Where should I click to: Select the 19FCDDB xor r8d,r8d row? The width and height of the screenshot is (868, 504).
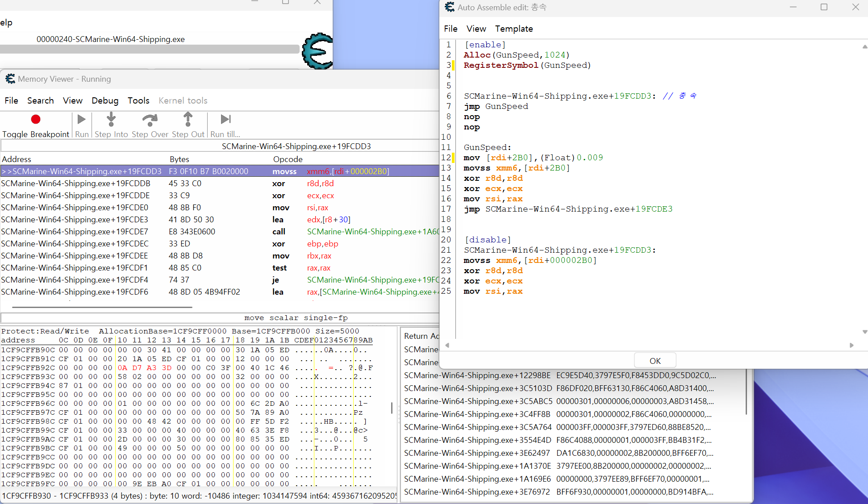(220, 183)
